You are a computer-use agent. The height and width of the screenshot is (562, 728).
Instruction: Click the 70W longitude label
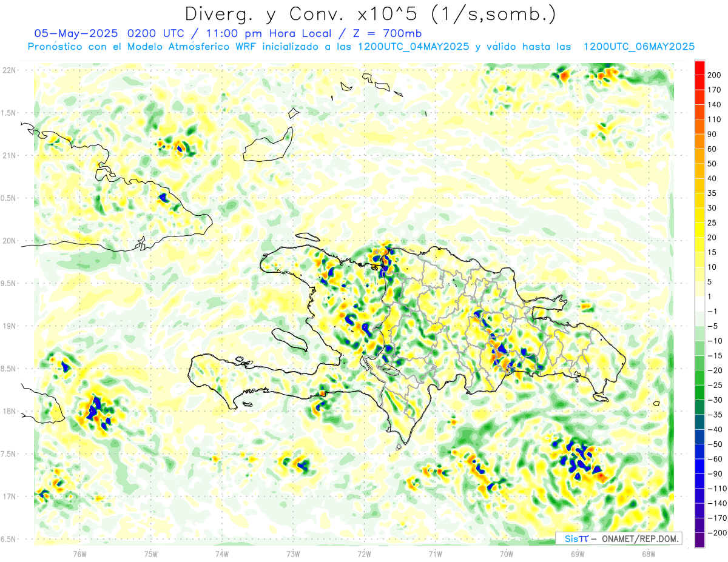coord(506,554)
